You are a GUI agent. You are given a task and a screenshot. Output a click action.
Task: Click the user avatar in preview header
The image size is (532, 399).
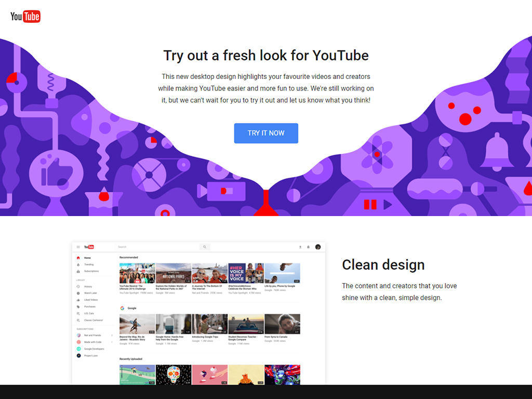coord(318,247)
